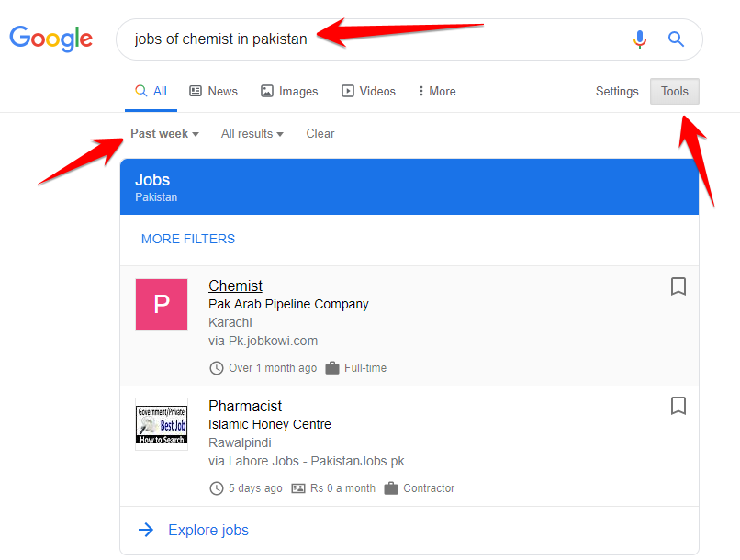Click the Explore jobs arrow icon

[145, 530]
